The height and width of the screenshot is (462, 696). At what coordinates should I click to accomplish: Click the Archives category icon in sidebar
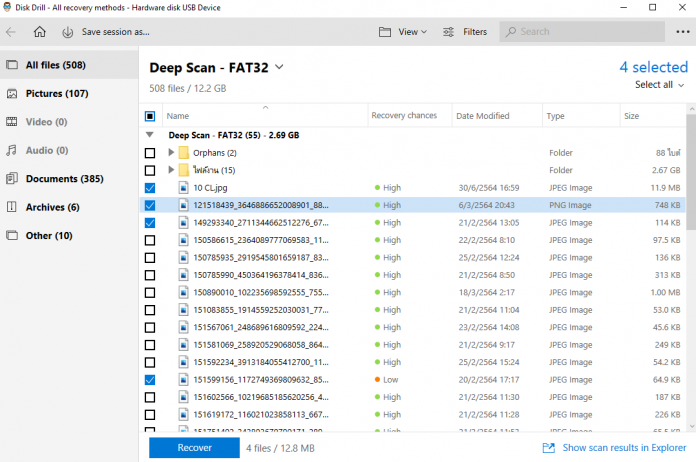[x=12, y=207]
